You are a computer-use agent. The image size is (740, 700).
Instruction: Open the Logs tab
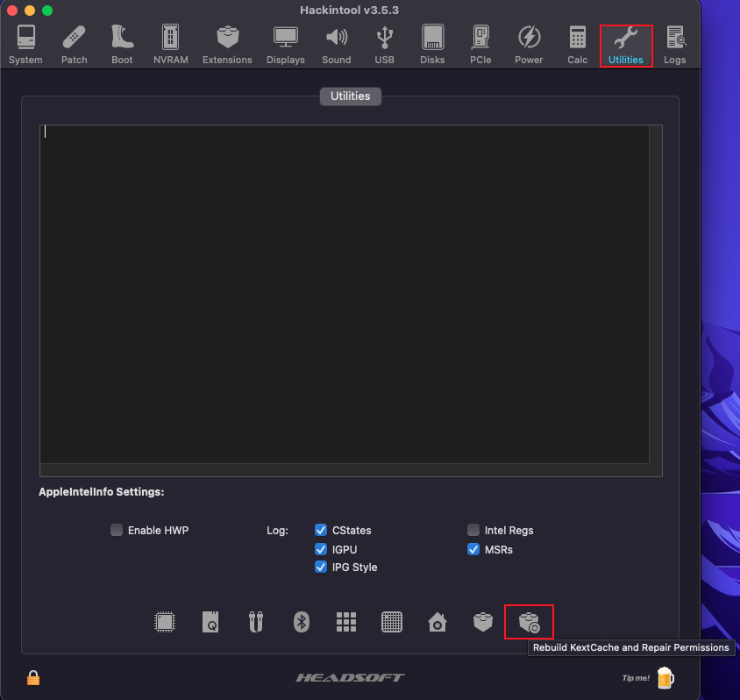click(675, 44)
